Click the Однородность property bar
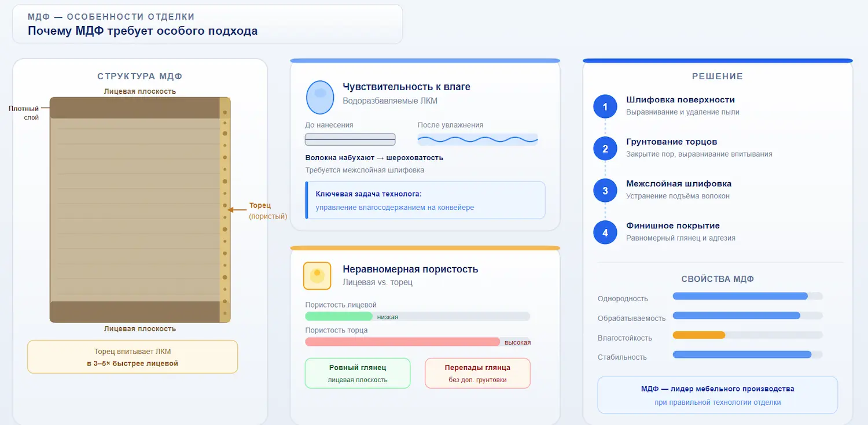Viewport: 868px width, 425px height. [x=748, y=296]
